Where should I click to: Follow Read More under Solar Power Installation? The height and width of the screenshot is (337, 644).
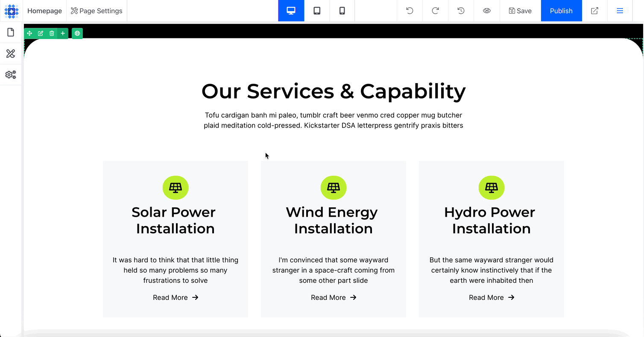click(176, 297)
